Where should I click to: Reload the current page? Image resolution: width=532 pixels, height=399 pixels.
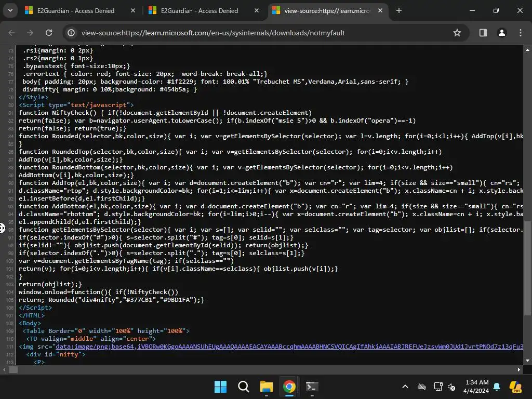49,33
